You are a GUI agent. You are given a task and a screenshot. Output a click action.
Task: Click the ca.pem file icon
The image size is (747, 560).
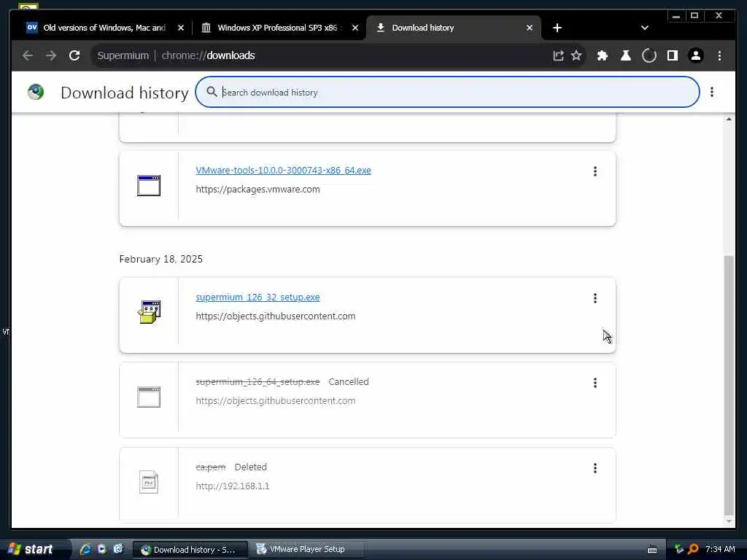149,482
